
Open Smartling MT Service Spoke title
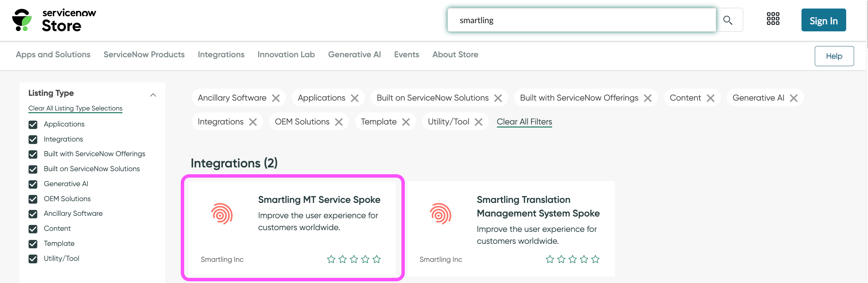tap(319, 200)
